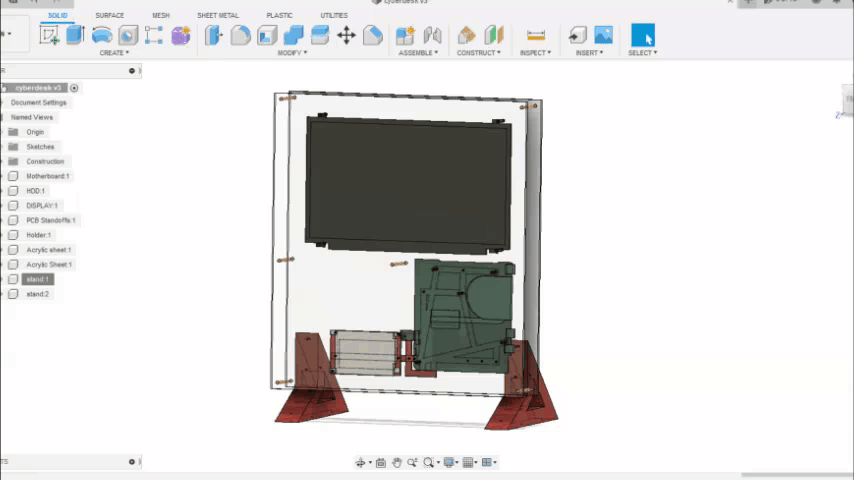Switch to the Surface tab
Screen dimensions: 854x480
point(110,16)
